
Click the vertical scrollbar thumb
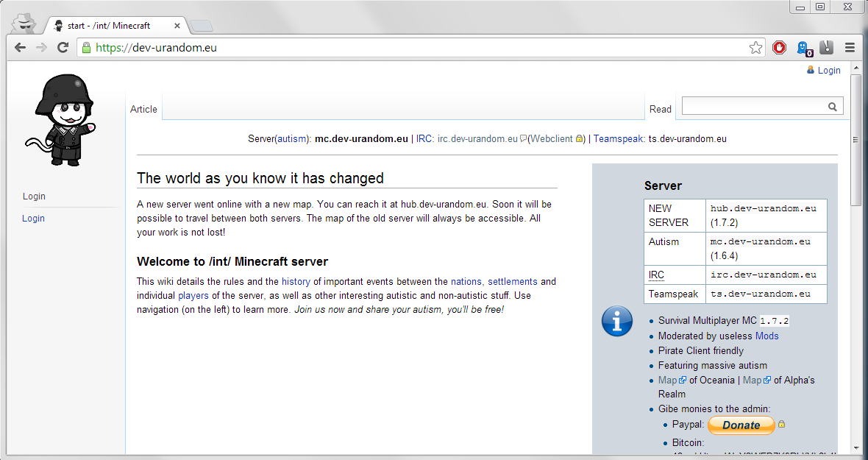tap(855, 140)
